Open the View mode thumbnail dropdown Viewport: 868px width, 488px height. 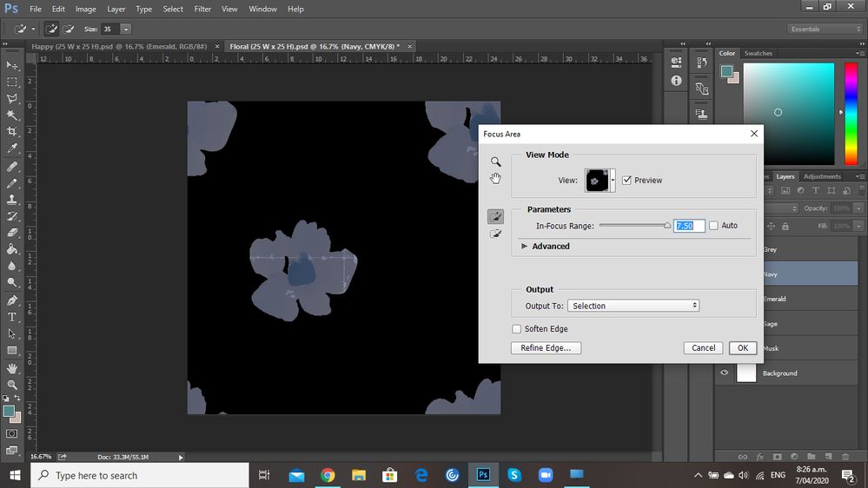point(613,181)
